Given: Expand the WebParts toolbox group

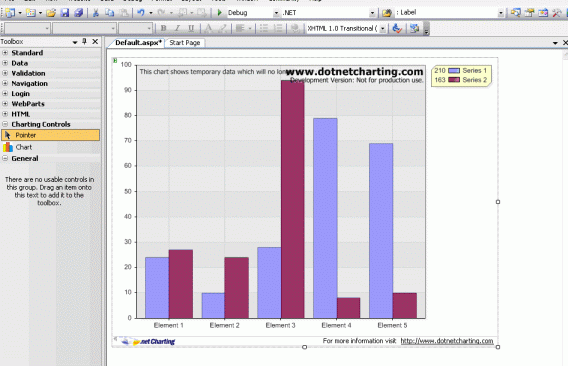Looking at the screenshot, I should pos(5,103).
